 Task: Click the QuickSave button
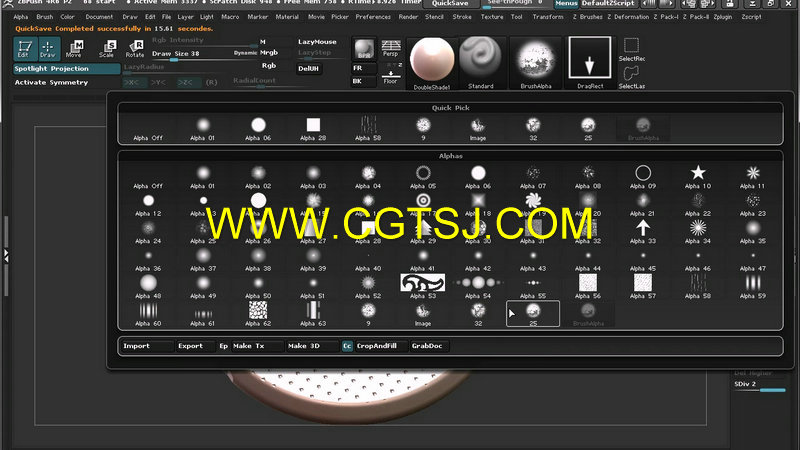pos(450,3)
